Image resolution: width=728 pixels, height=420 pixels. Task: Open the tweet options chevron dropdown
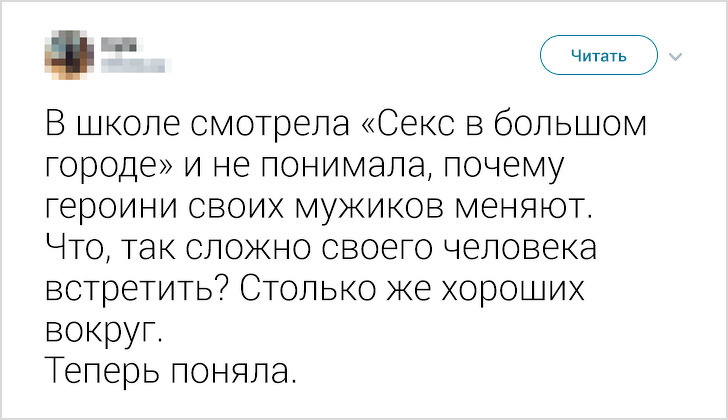pyautogui.click(x=674, y=57)
